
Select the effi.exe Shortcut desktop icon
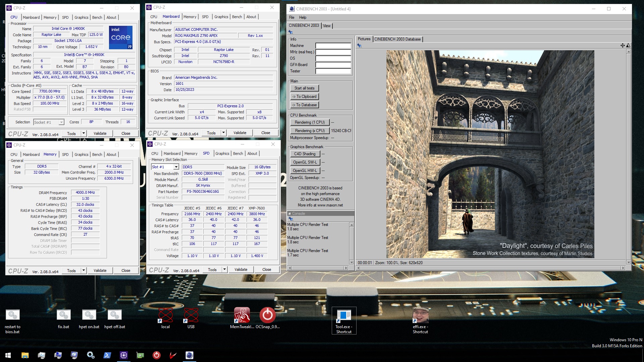point(420,321)
